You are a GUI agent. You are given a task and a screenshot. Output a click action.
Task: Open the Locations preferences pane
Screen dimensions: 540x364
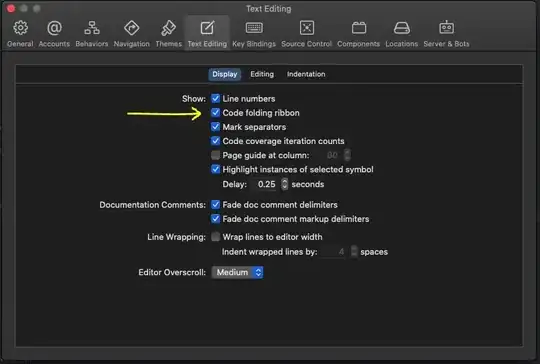tap(402, 33)
